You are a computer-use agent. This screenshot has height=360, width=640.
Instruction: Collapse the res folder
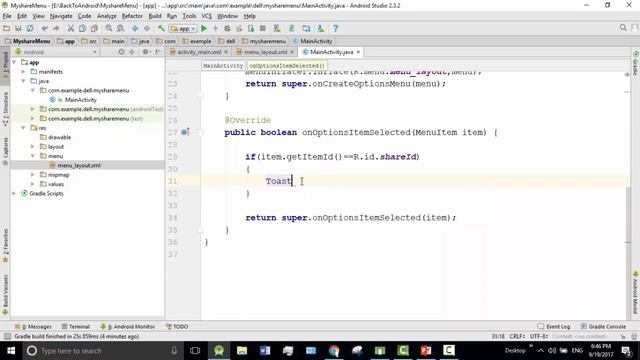(24, 128)
